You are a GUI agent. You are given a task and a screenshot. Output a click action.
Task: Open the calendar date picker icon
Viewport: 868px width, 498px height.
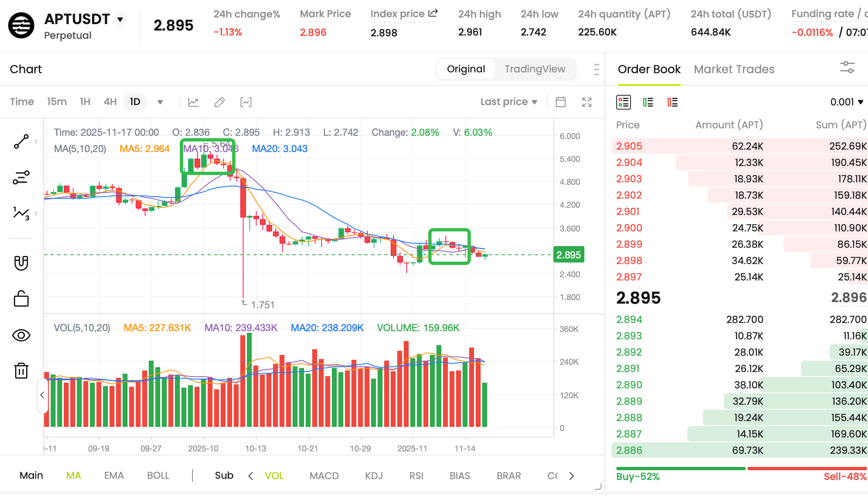click(x=561, y=102)
